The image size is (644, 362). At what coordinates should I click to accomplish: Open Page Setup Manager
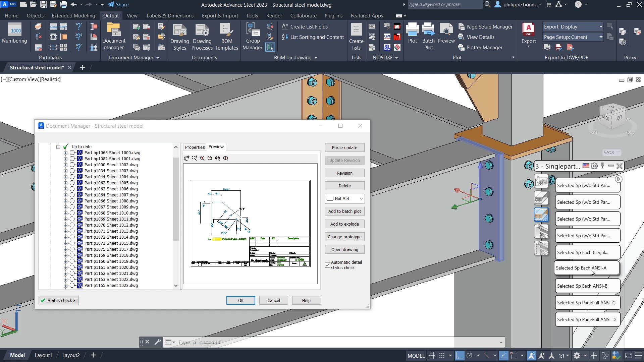485,26
